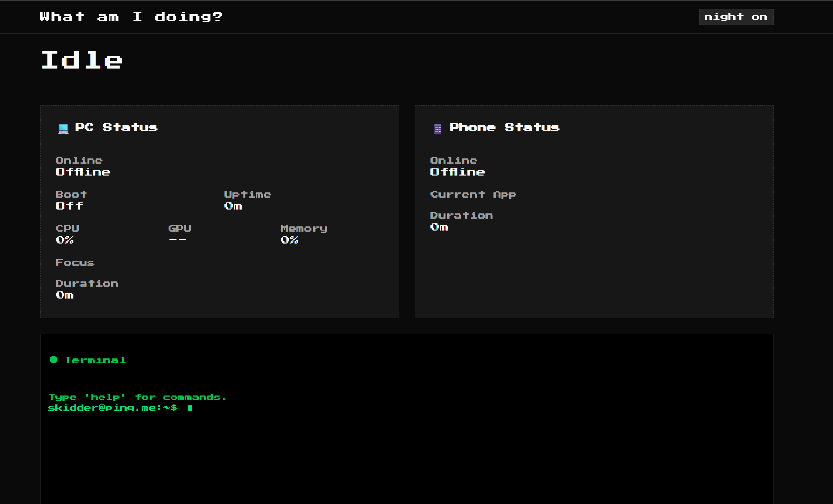Click the "Type 'help' for commands" line
Screen dimensions: 833x504
[x=137, y=397]
